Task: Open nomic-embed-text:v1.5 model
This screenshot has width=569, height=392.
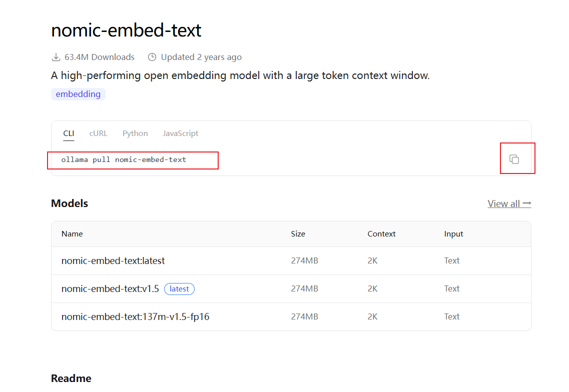Action: pyautogui.click(x=110, y=288)
